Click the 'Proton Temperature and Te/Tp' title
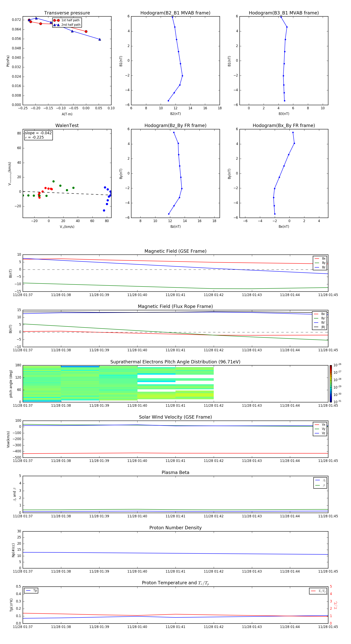 175,583
